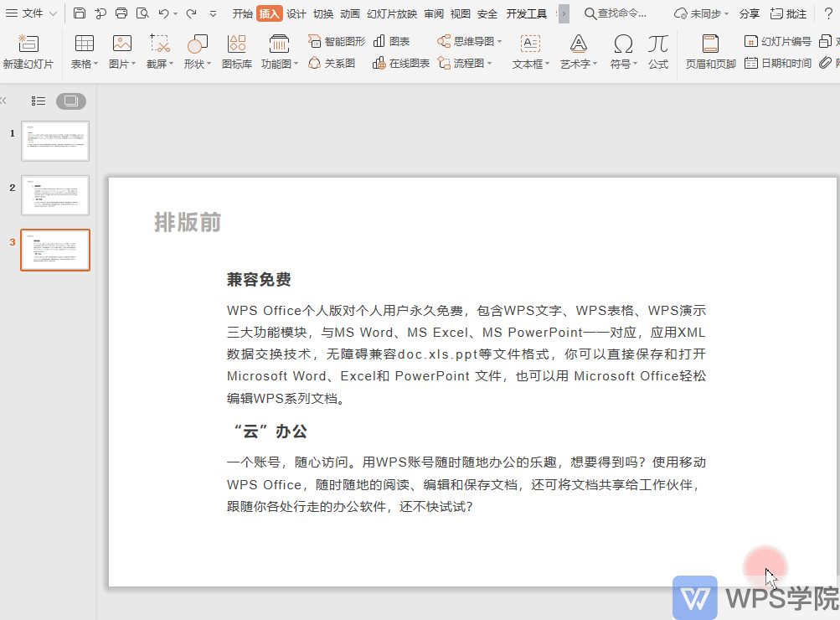Select slide 1 thumbnail
840x620 pixels.
pos(55,141)
